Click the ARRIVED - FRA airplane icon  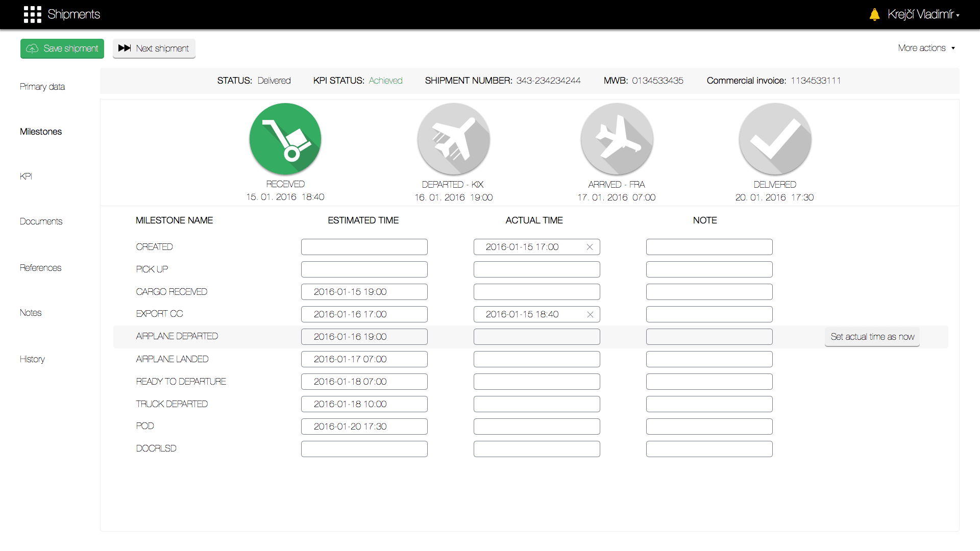click(617, 138)
